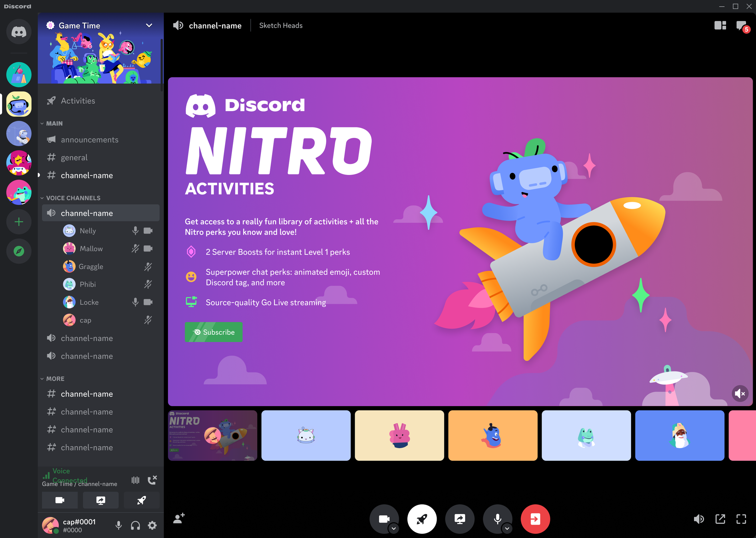Click the Add a Server plus button
The height and width of the screenshot is (538, 756).
click(19, 221)
